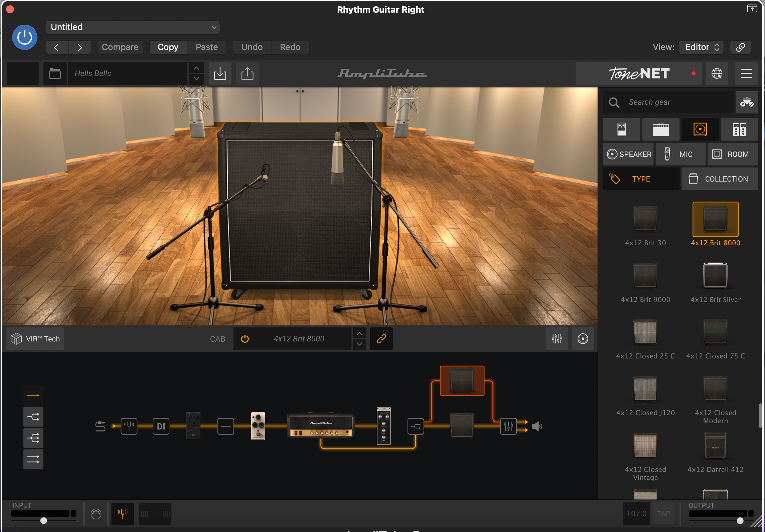This screenshot has width=765, height=532.
Task: Select the tuner block in signal chain
Action: pos(129,426)
